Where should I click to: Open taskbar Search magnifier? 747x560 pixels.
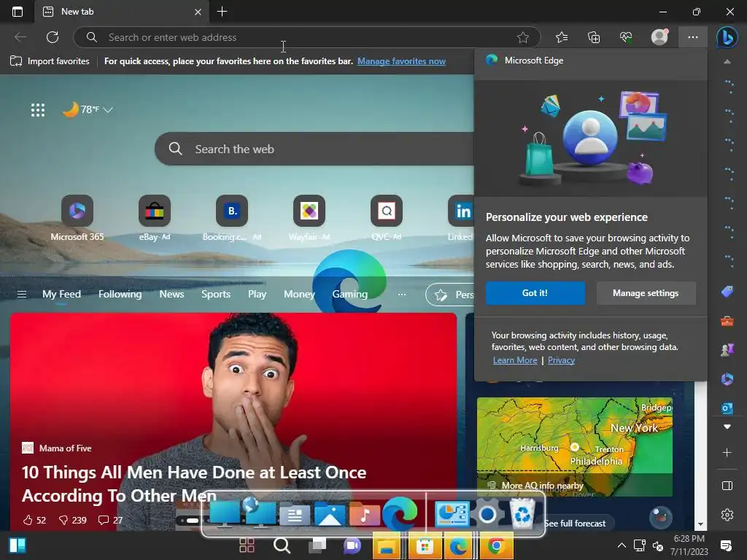pyautogui.click(x=282, y=545)
